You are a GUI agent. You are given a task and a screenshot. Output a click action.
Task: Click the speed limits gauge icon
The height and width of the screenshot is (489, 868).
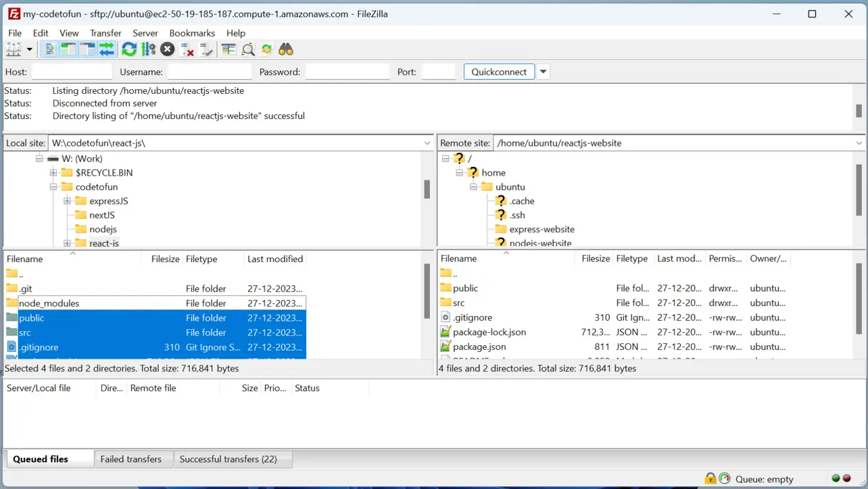click(725, 479)
